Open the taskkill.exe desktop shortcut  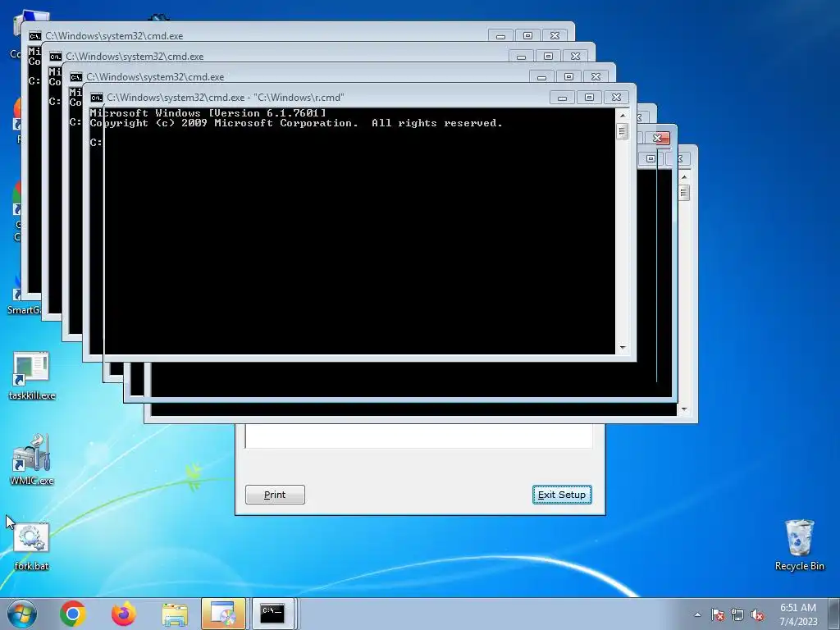[x=32, y=376]
